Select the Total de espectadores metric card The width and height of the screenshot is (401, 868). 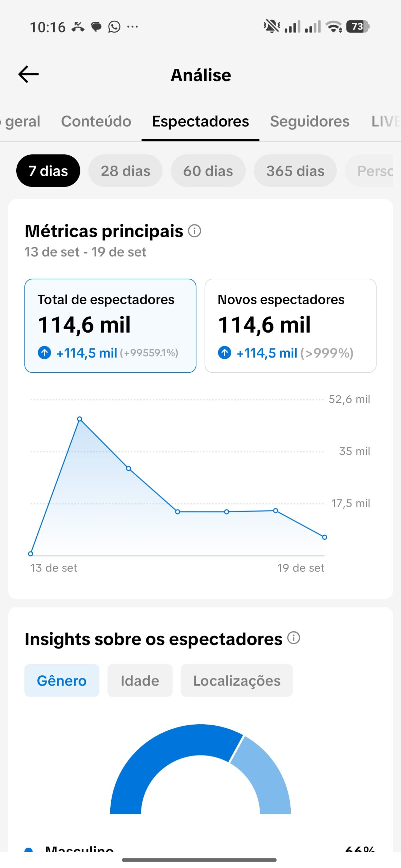[x=110, y=326]
